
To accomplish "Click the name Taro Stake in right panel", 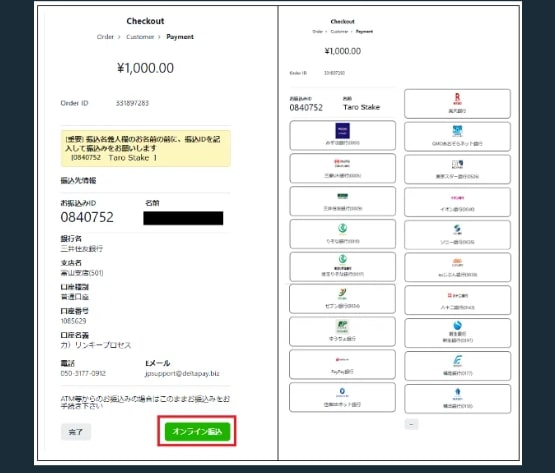I will coord(361,107).
